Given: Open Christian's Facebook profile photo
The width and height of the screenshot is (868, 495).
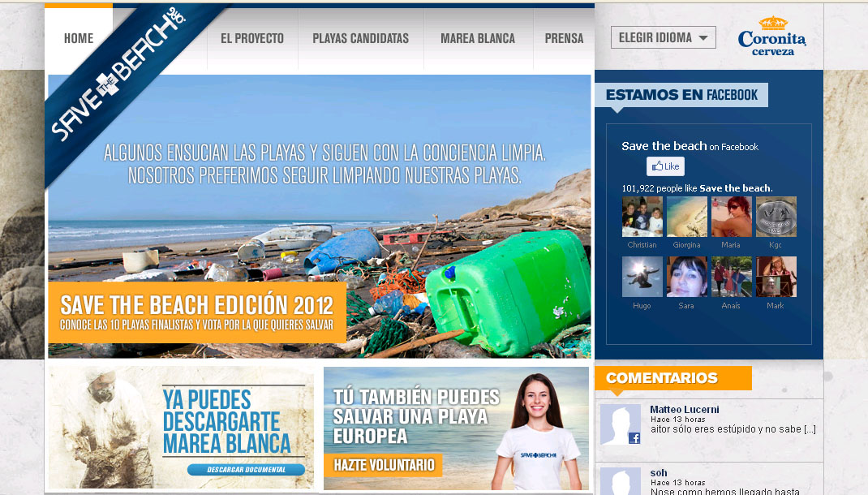Looking at the screenshot, I should [642, 217].
